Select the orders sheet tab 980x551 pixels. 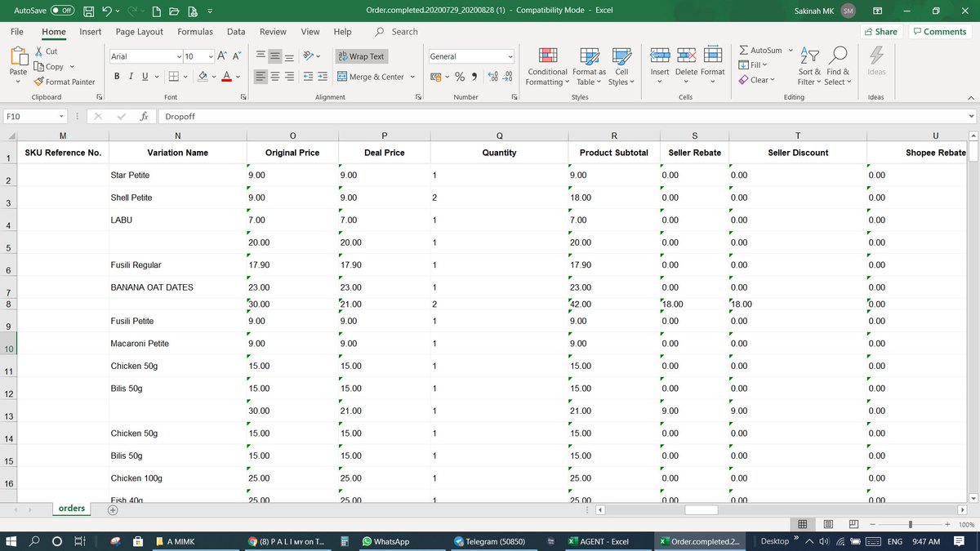(x=71, y=508)
